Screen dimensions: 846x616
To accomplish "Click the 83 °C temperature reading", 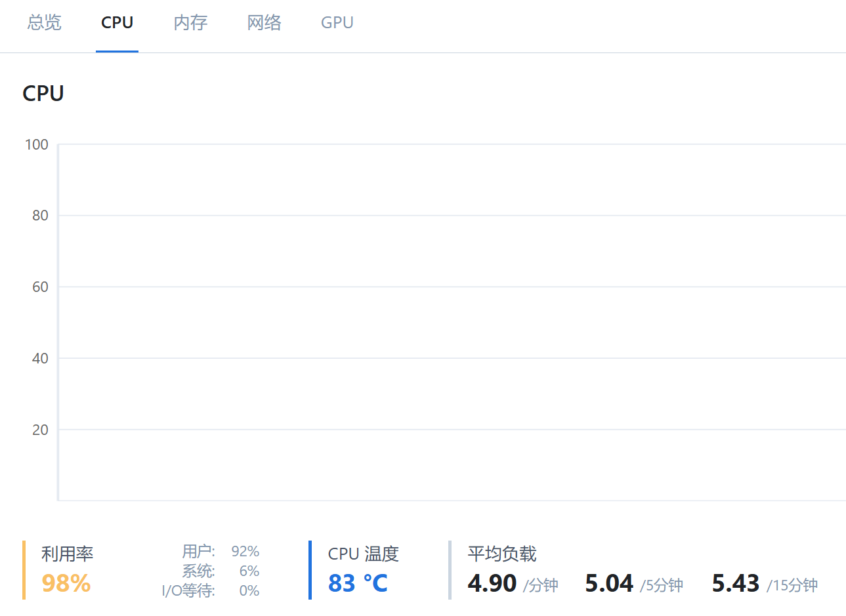I will [x=358, y=583].
